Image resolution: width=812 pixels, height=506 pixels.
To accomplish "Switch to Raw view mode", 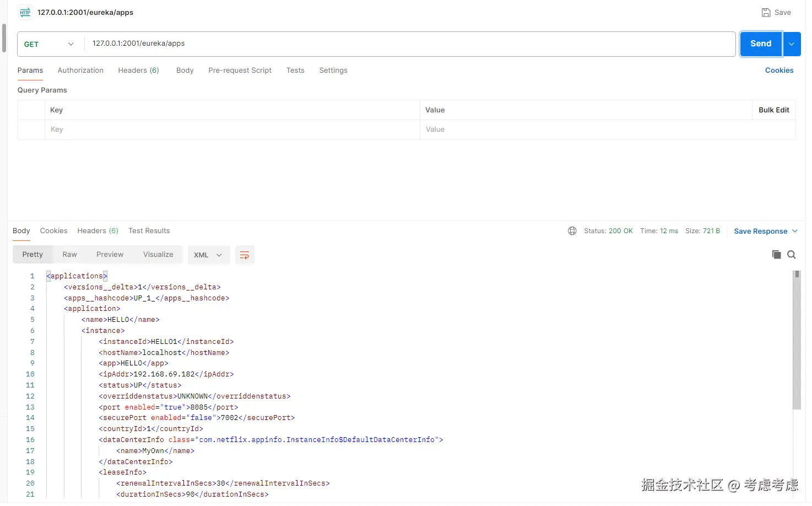I will pyautogui.click(x=69, y=255).
